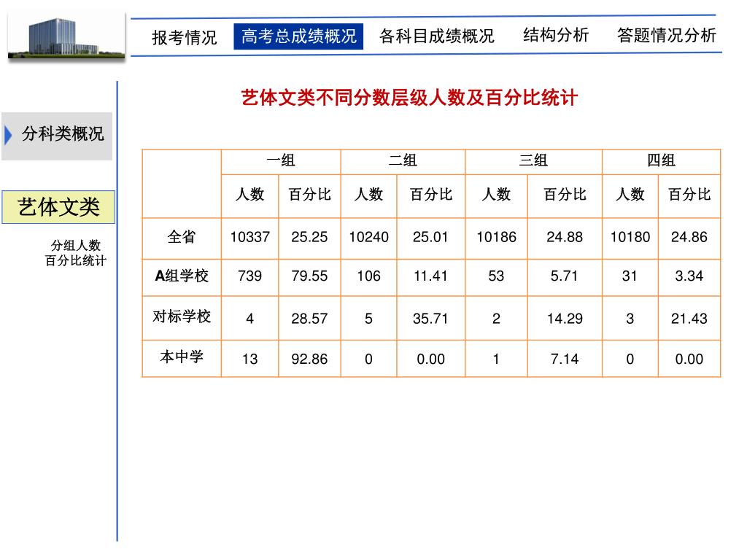
Task: Click the A组学校 row label
Action: (182, 276)
